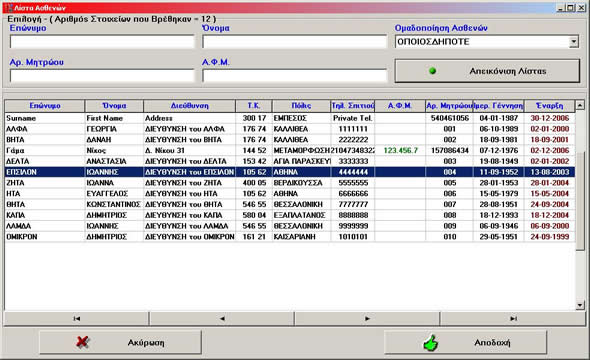Click the Λίστα Ασθενών title bar icon
Image resolution: width=590 pixels, height=360 pixels.
[x=9, y=8]
